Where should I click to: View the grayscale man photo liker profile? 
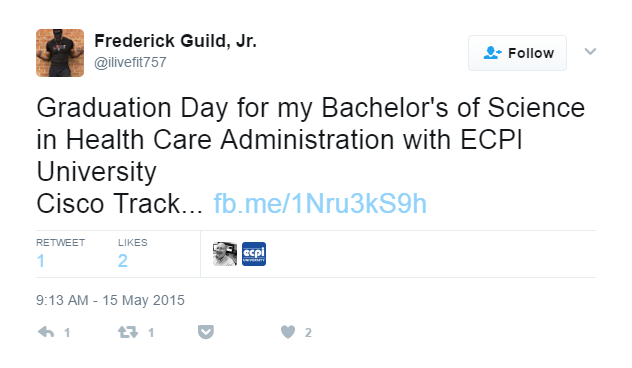click(225, 254)
